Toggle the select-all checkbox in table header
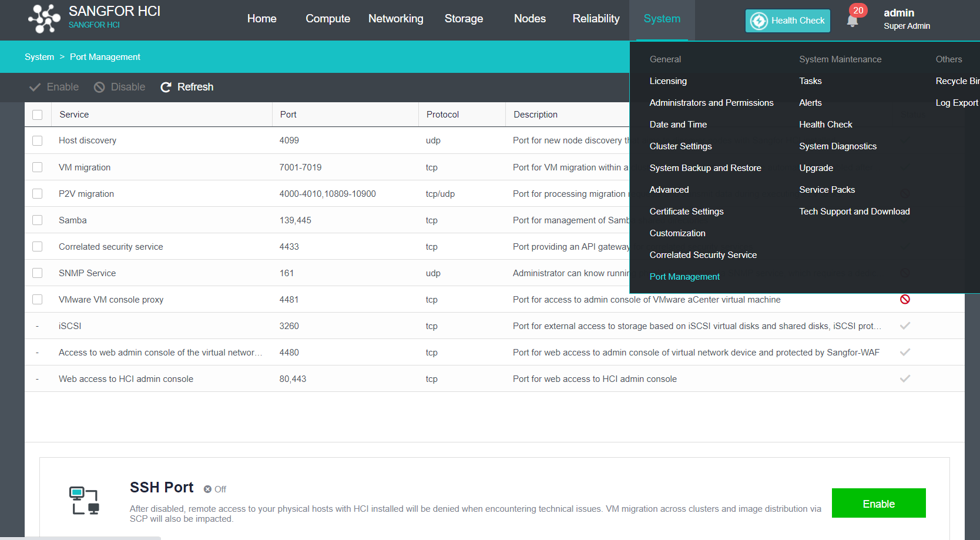Screen dimensions: 980x540 pyautogui.click(x=38, y=115)
